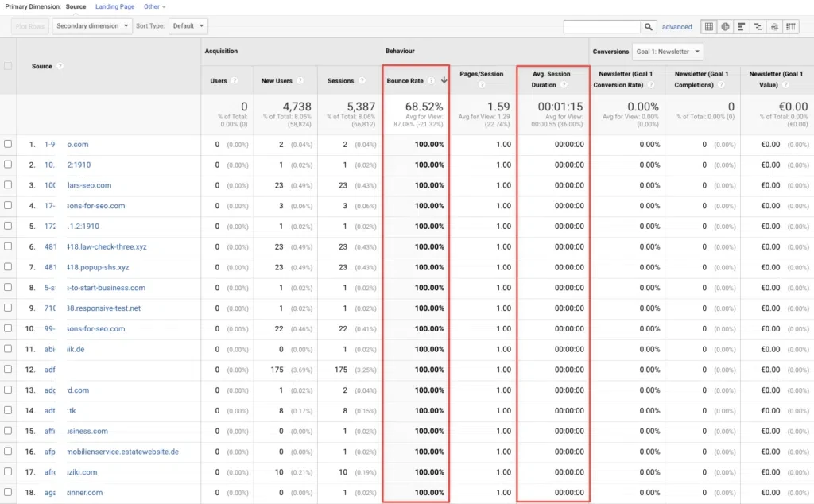Click the advanced filter link
Image resolution: width=814 pixels, height=504 pixels.
click(x=677, y=26)
